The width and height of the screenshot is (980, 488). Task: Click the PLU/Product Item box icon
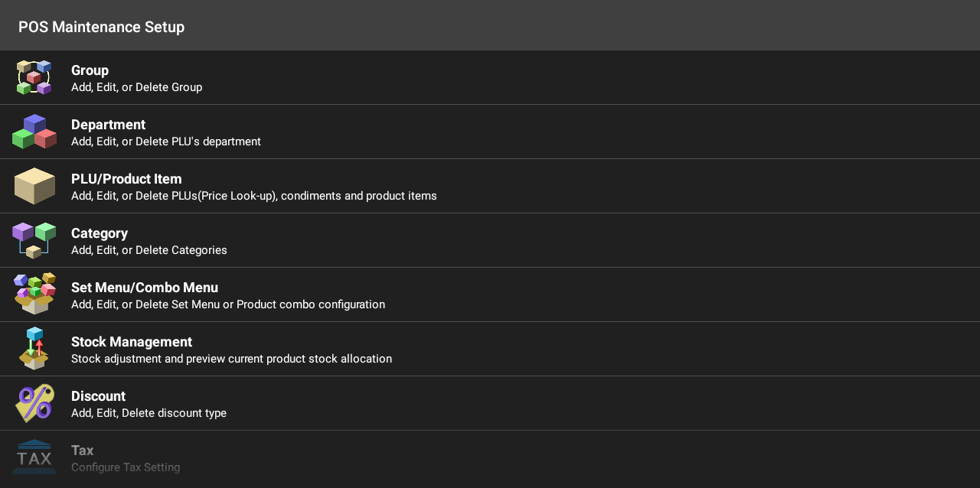34,187
